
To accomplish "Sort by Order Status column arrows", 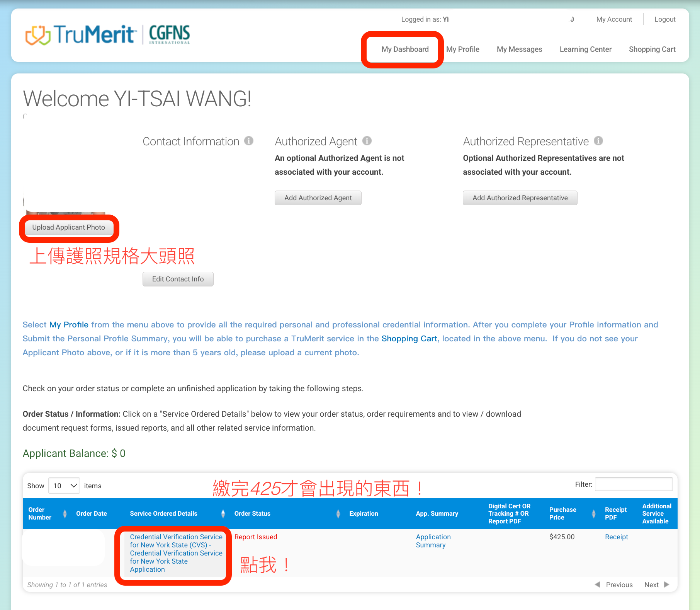I will (x=338, y=514).
